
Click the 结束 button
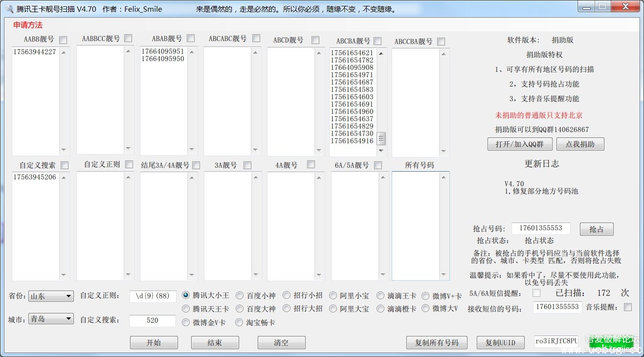215,342
